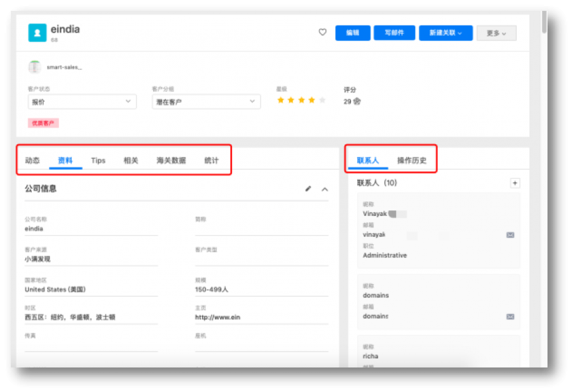
Task: Set star rating to four stars
Action: click(311, 100)
